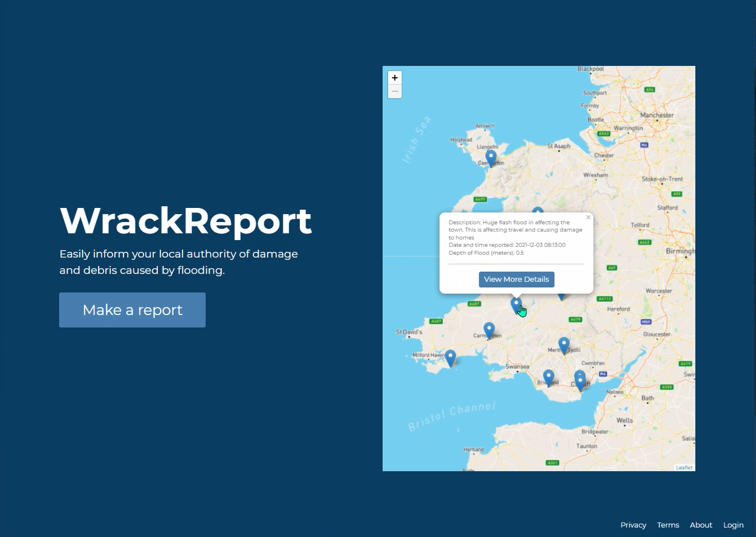The height and width of the screenshot is (537, 756).
Task: Select the Bridgend map marker
Action: coord(549,377)
